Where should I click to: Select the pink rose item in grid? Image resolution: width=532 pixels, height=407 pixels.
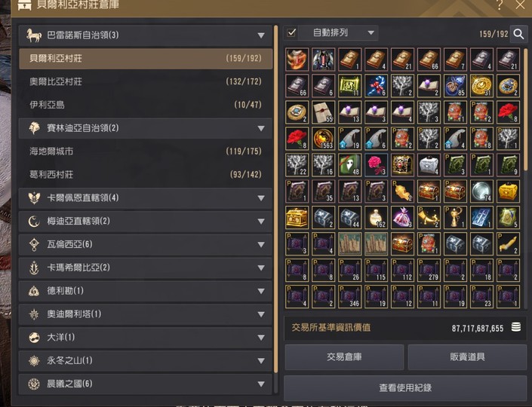point(376,165)
